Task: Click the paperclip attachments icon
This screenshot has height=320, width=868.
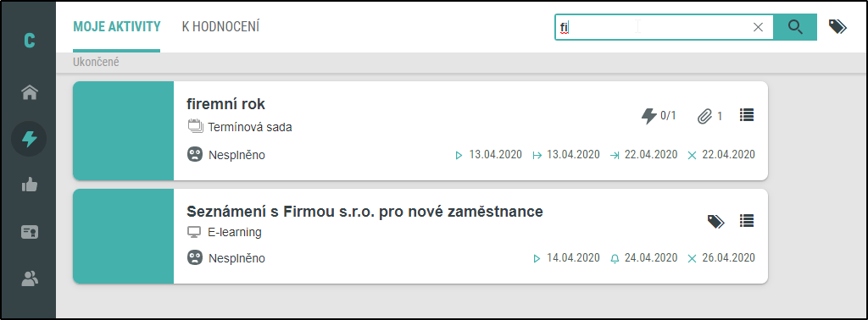Action: 704,116
